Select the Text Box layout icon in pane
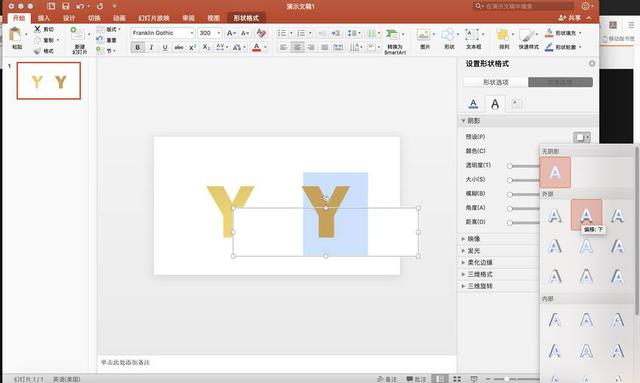The height and width of the screenshot is (383, 640). (x=516, y=104)
